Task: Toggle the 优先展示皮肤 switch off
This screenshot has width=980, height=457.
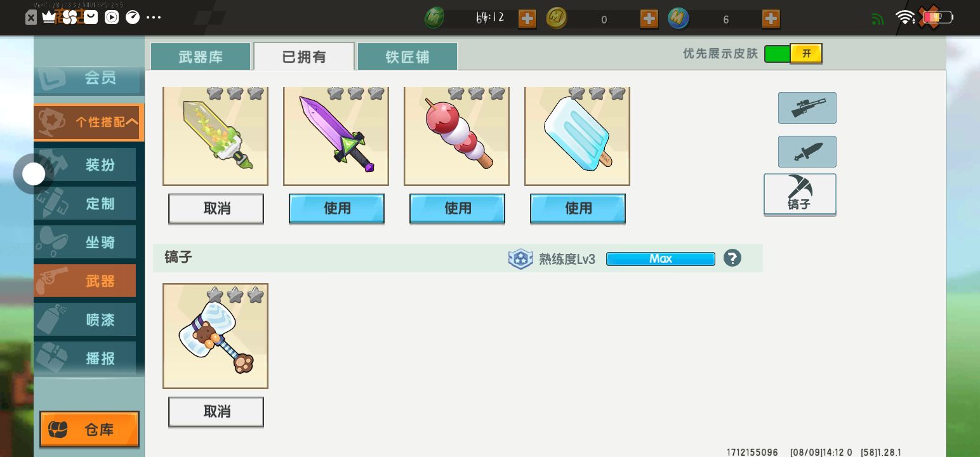Action: coord(793,54)
